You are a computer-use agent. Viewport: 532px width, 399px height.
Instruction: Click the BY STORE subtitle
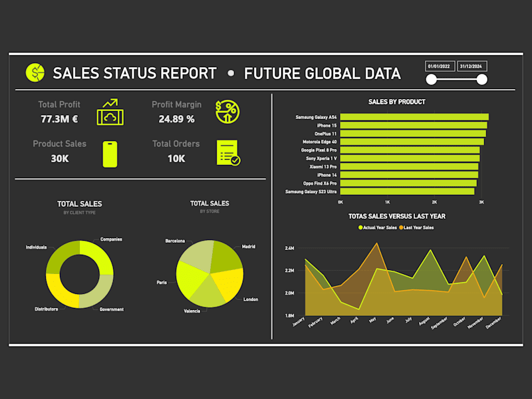[209, 211]
